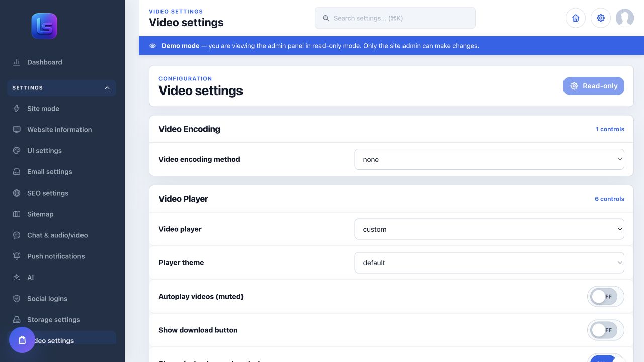The height and width of the screenshot is (362, 644).
Task: Click the 'Show download button' label
Action: (198, 330)
